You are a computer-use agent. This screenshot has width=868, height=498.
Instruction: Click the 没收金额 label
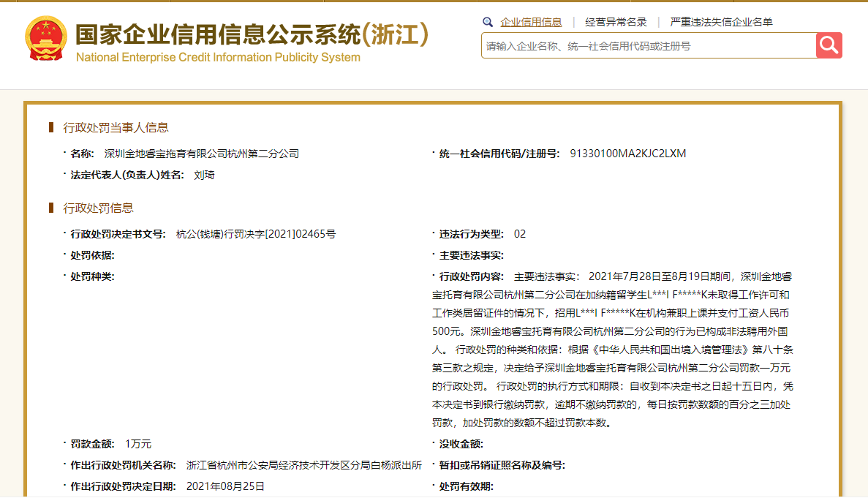[x=461, y=444]
